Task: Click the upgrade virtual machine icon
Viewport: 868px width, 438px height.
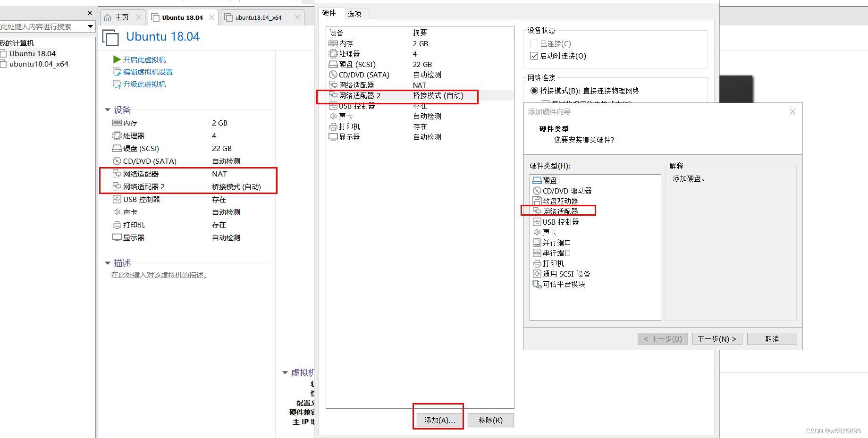Action: point(117,84)
